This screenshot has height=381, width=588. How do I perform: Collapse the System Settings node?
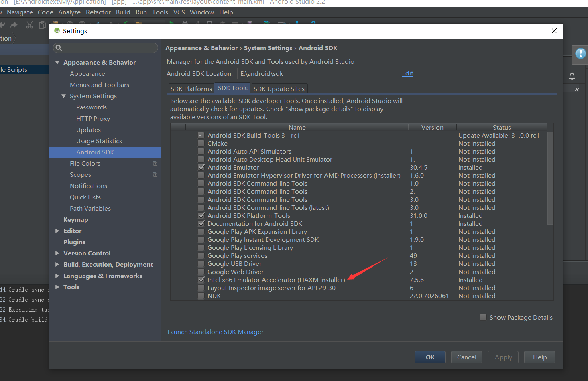click(x=63, y=96)
